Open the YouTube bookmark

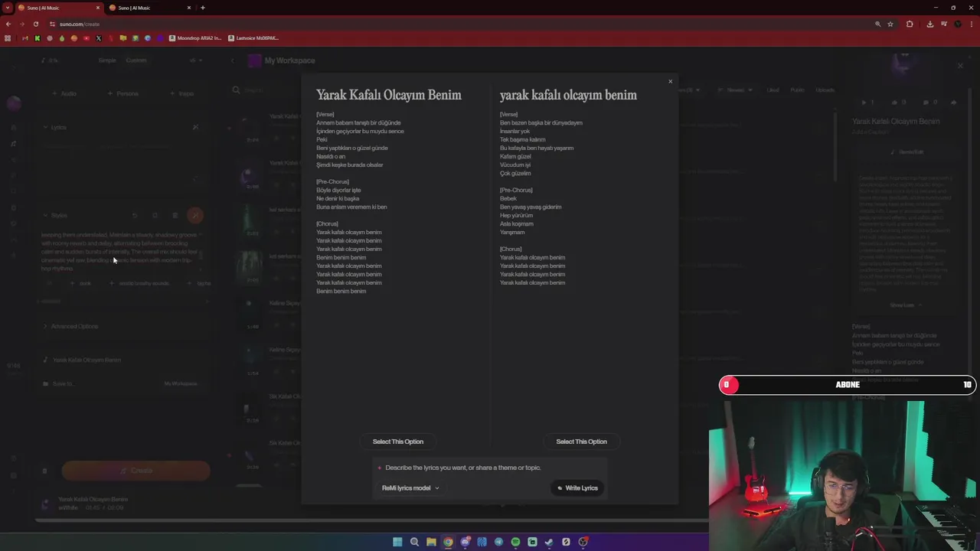(87, 38)
